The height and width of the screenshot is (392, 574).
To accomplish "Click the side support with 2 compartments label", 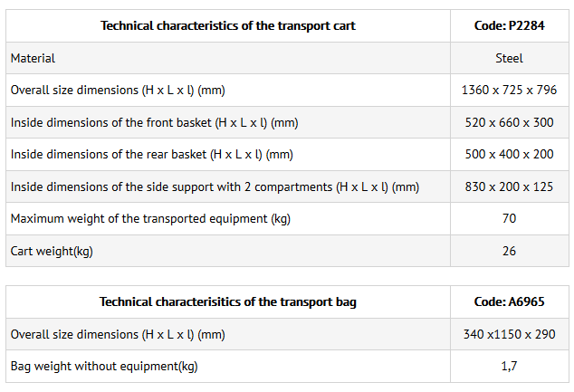I will coord(215,186).
